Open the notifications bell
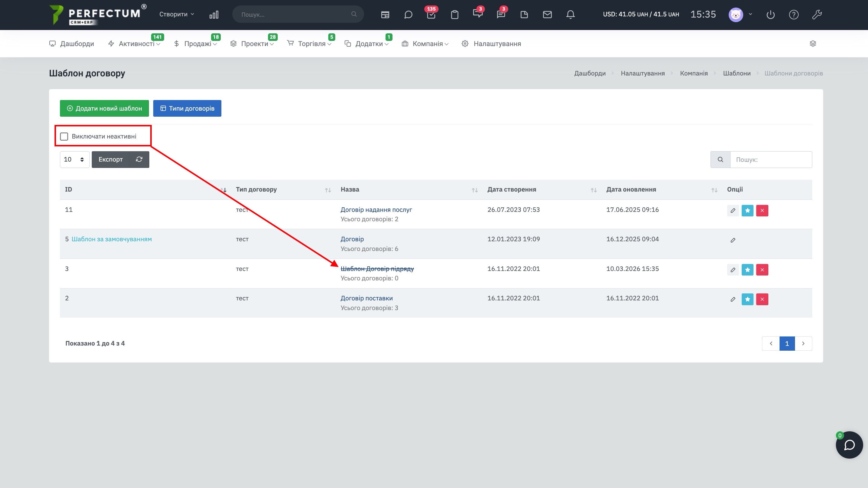Image resolution: width=868 pixels, height=488 pixels. (x=570, y=15)
